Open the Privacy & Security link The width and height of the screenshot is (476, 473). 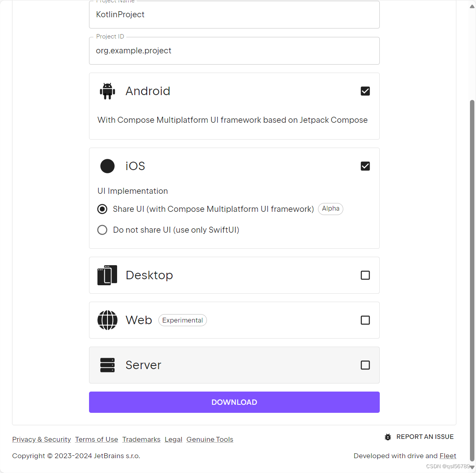coord(41,439)
